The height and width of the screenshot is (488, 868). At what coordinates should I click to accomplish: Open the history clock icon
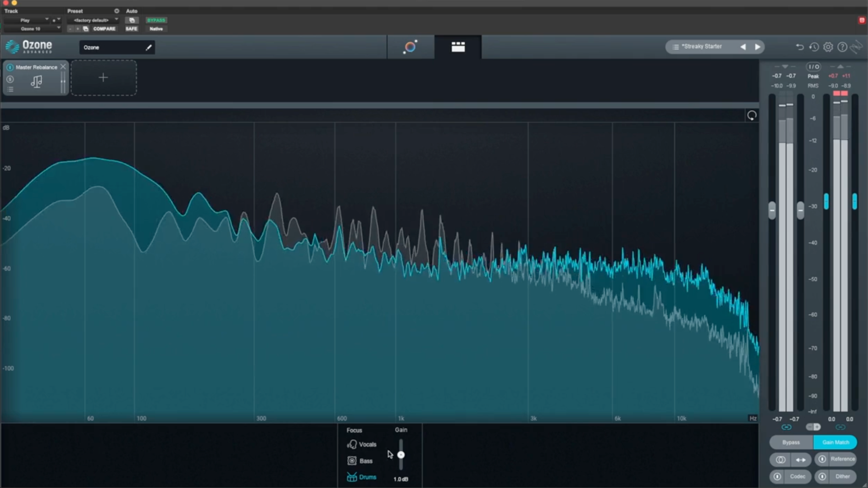(814, 47)
